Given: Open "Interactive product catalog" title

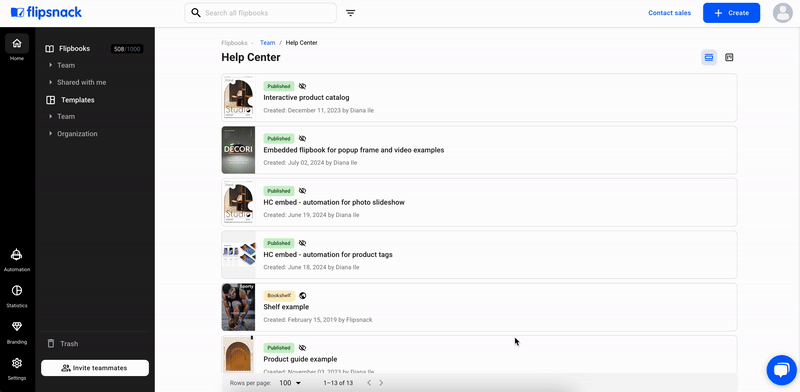Looking at the screenshot, I should [x=306, y=97].
